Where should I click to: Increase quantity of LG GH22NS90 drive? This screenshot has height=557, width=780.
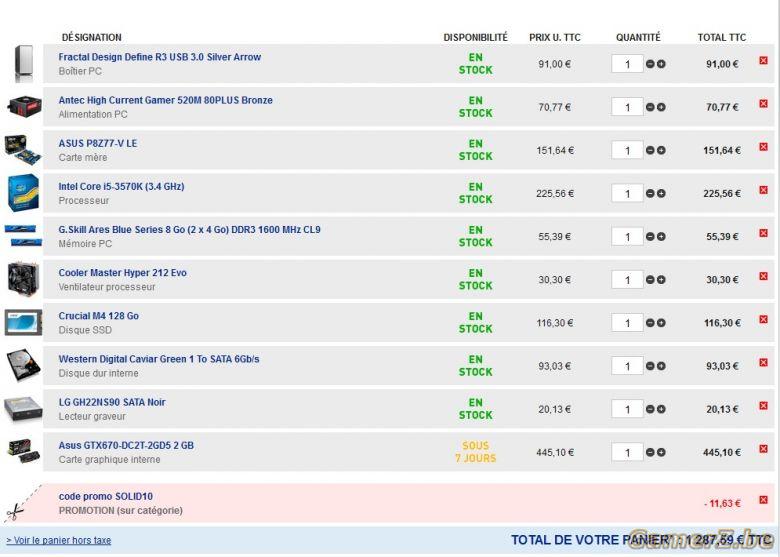click(x=661, y=409)
